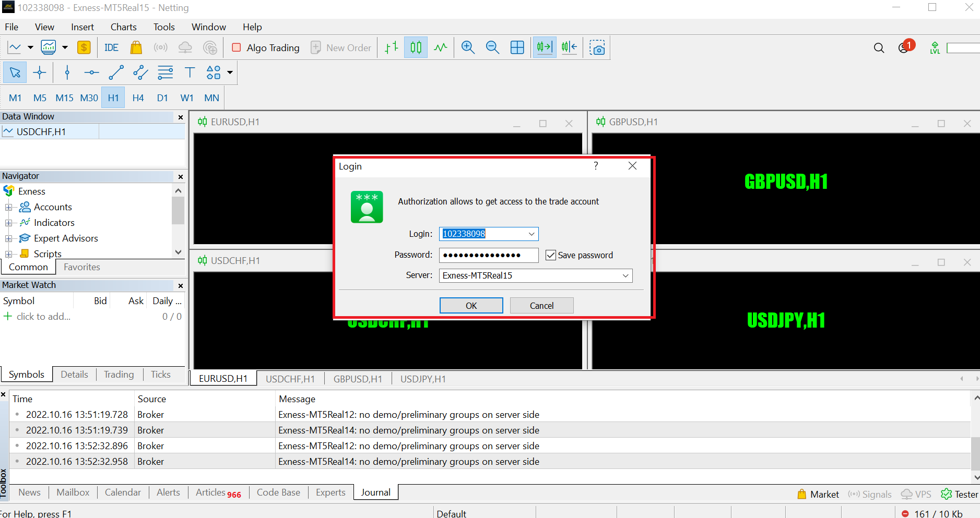The width and height of the screenshot is (980, 518).
Task: Select the H4 timeframe
Action: point(138,98)
